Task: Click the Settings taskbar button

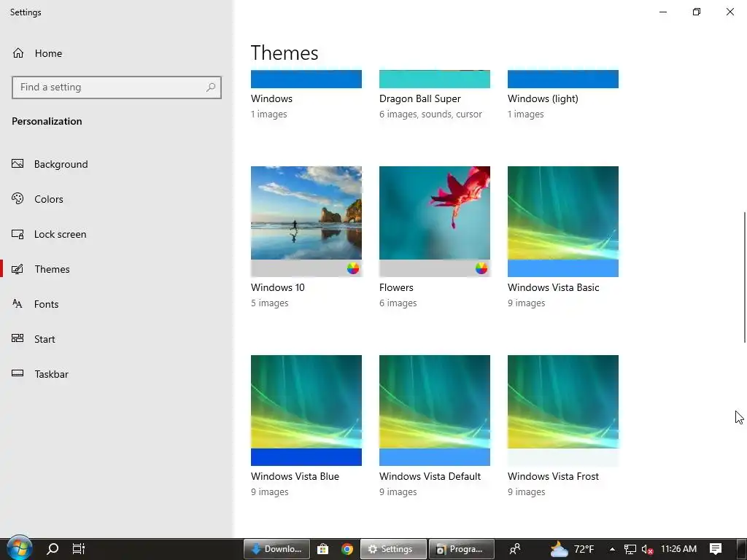Action: [393, 549]
